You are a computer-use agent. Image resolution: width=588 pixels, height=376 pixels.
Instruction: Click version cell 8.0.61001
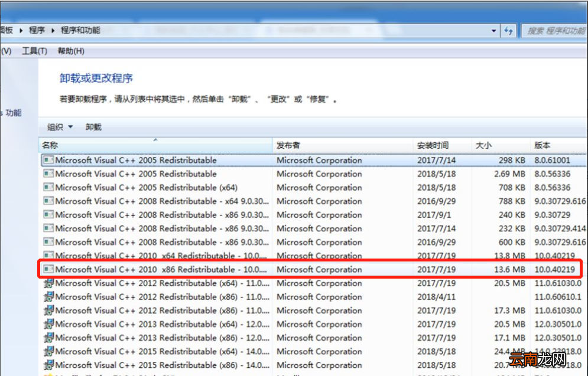click(x=552, y=161)
